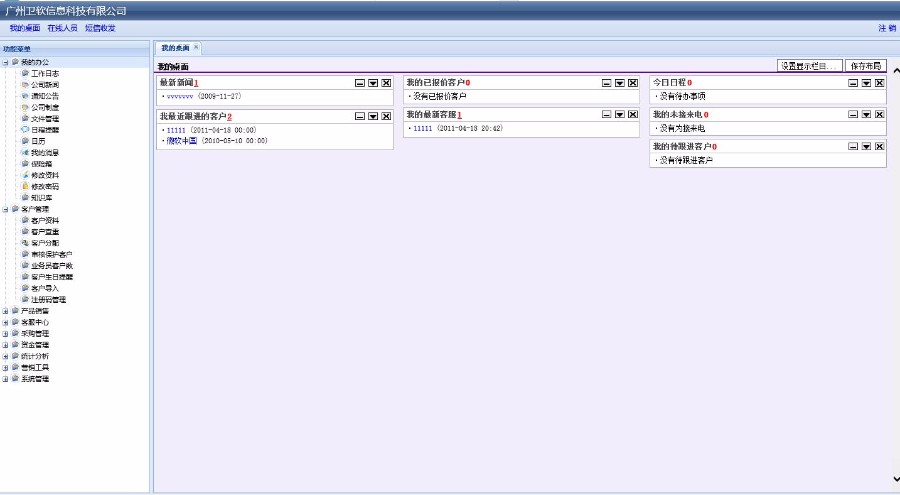Screen dimensions: 900x495
Task: Open the 11111 link under 我最近跟进的客户
Action: click(176, 130)
